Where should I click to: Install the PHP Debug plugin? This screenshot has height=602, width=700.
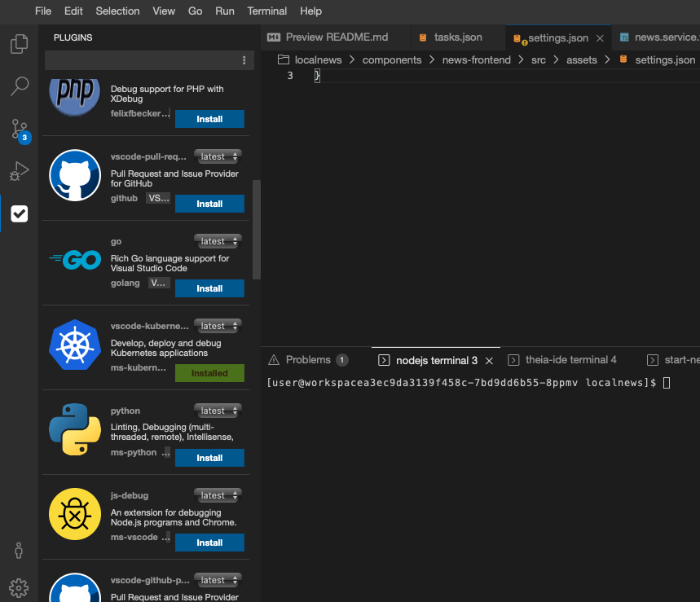click(209, 119)
